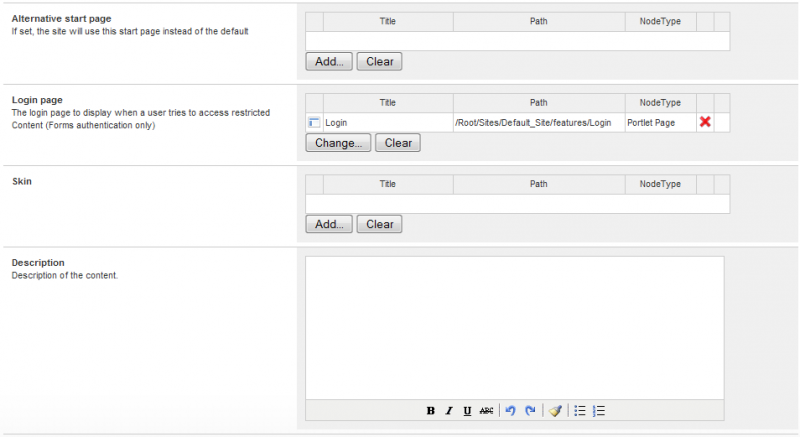Change the Login page reference
Image resolution: width=800 pixels, height=437 pixels.
pyautogui.click(x=338, y=143)
